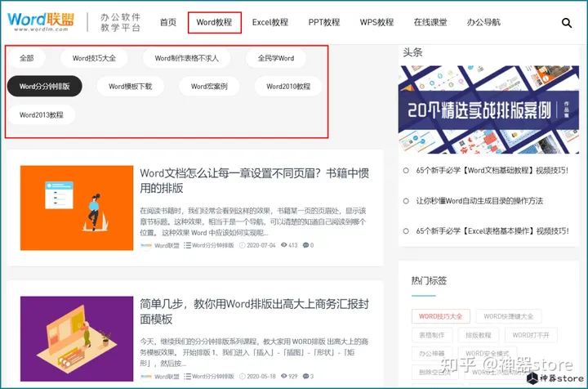The height and width of the screenshot is (389, 588).
Task: Select the 全部 category filter
Action: pyautogui.click(x=27, y=58)
